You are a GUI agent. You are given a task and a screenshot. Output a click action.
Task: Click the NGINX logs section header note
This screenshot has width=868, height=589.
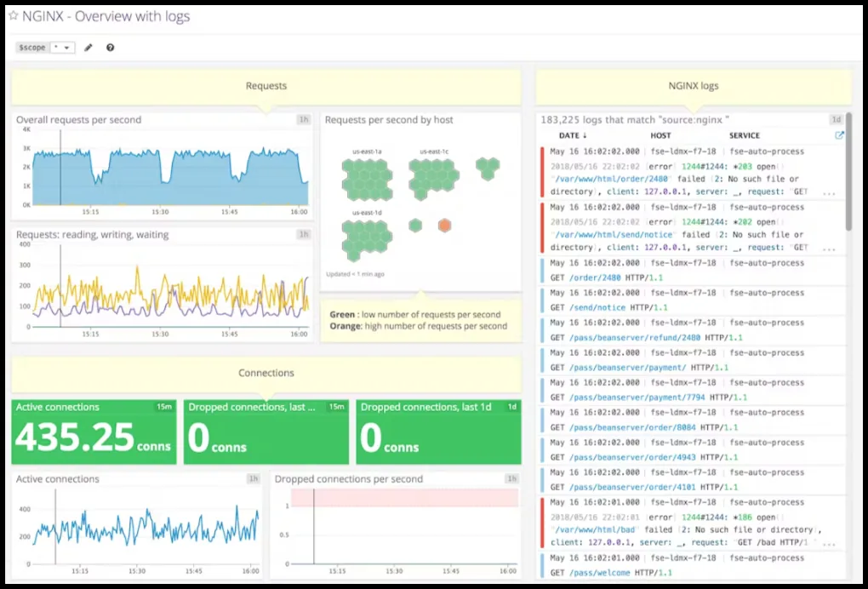coord(694,86)
